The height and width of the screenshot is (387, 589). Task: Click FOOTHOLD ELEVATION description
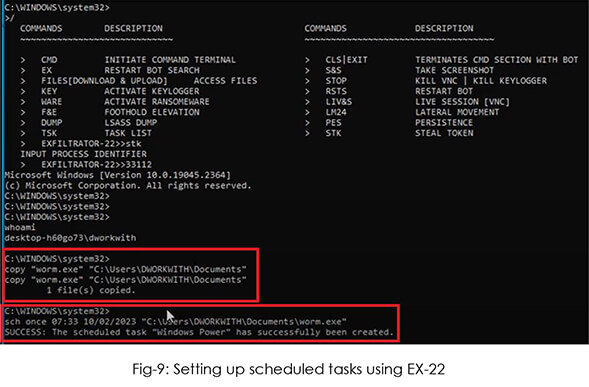(x=152, y=112)
